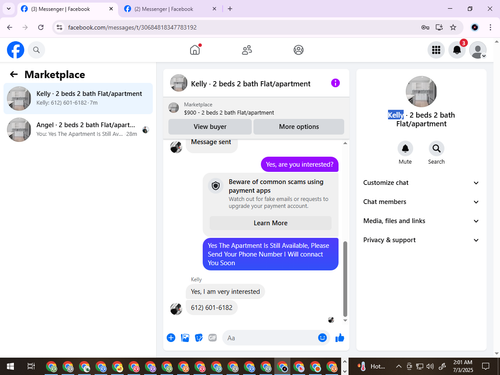Screen dimensions: 500x375
Task: Bookmark this page with star icon
Action: 453,27
